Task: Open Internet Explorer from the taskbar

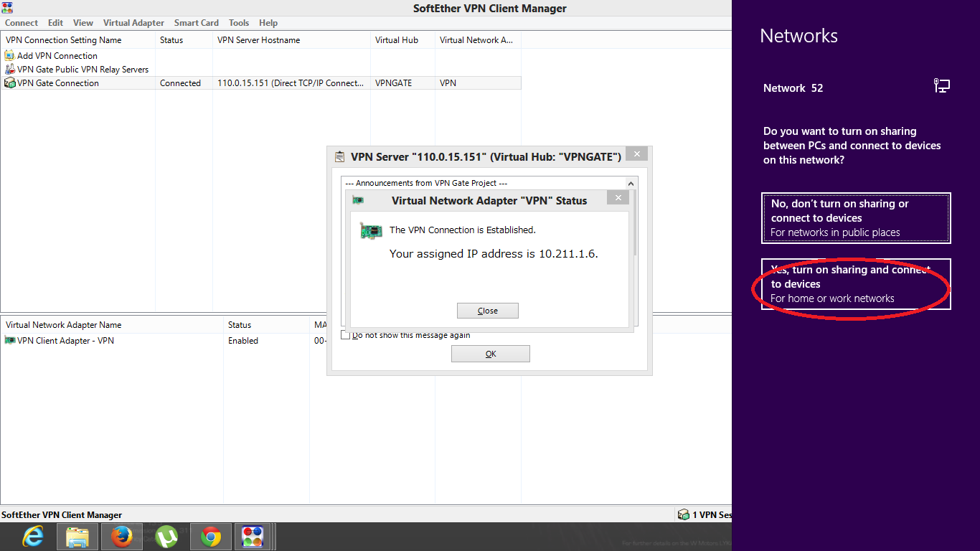Action: pyautogui.click(x=32, y=537)
